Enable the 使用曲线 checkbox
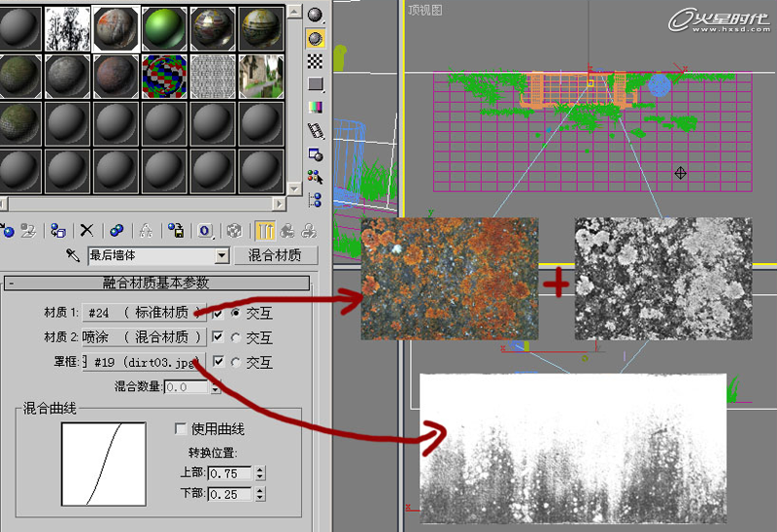This screenshot has height=532, width=777. [x=181, y=428]
